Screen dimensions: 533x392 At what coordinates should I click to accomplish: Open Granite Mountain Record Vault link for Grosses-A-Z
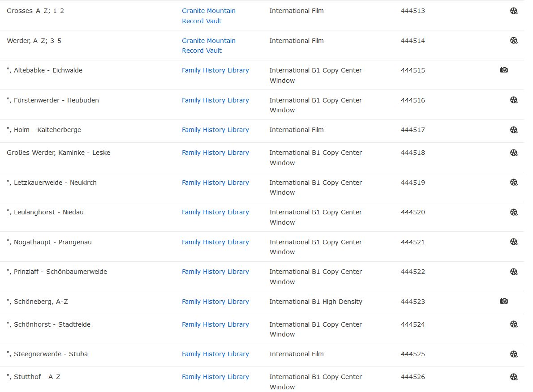(208, 16)
